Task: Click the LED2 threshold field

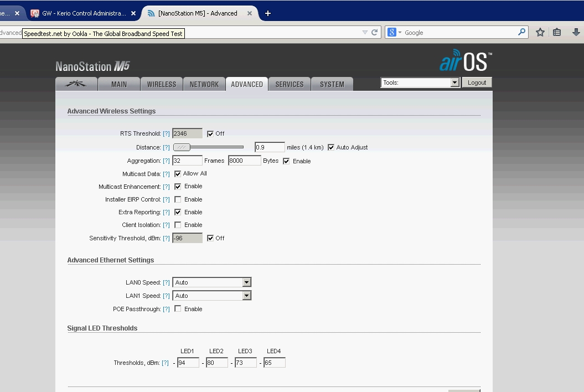Action: [217, 363]
